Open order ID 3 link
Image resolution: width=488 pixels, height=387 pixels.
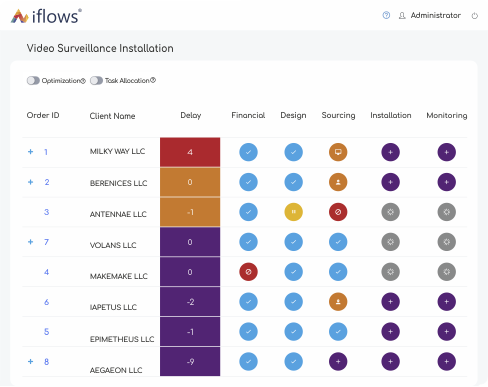(x=46, y=212)
